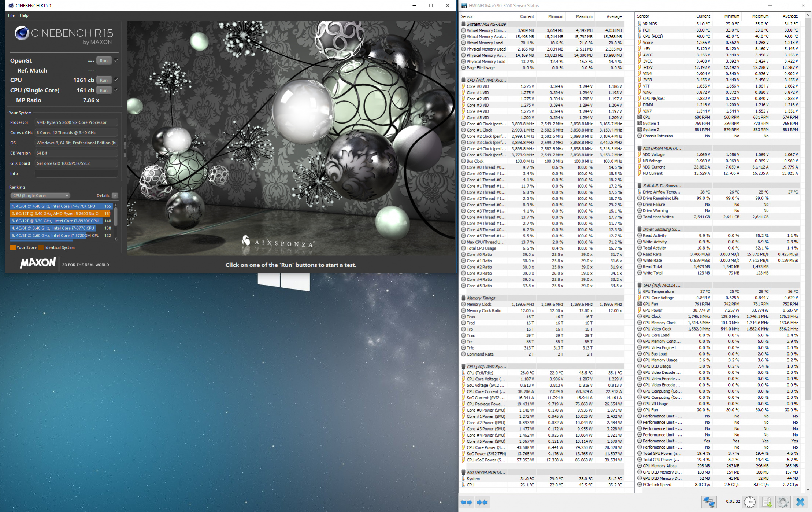Run the OpenGL benchmark
Viewport: 812px width, 512px height.
(104, 60)
